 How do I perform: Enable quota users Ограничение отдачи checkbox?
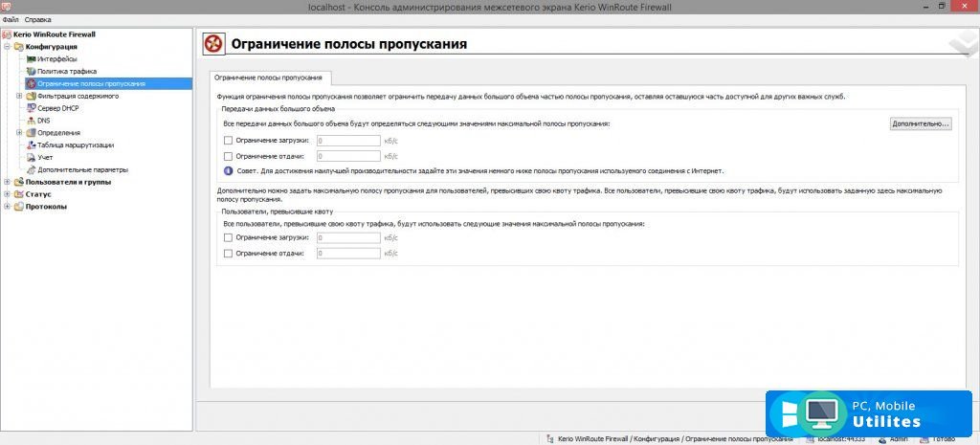(228, 254)
